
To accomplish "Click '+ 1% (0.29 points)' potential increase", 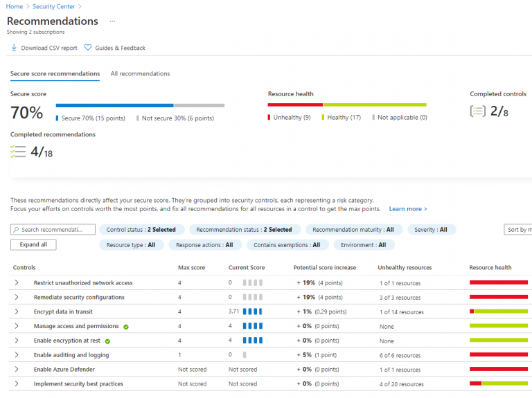I will tap(321, 311).
